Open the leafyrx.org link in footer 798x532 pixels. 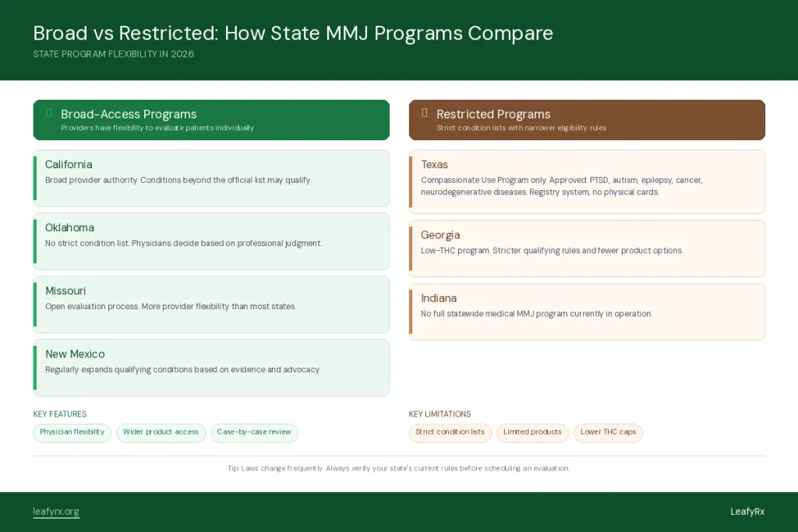point(56,512)
